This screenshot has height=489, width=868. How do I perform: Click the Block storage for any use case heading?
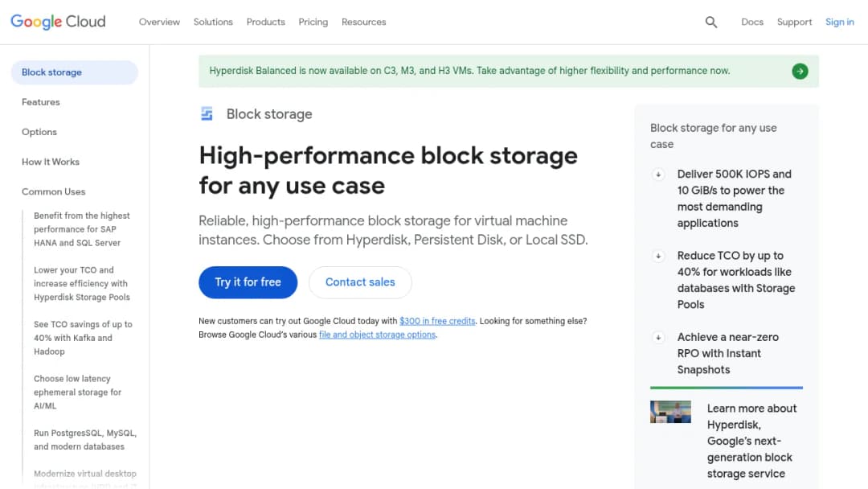(x=714, y=136)
